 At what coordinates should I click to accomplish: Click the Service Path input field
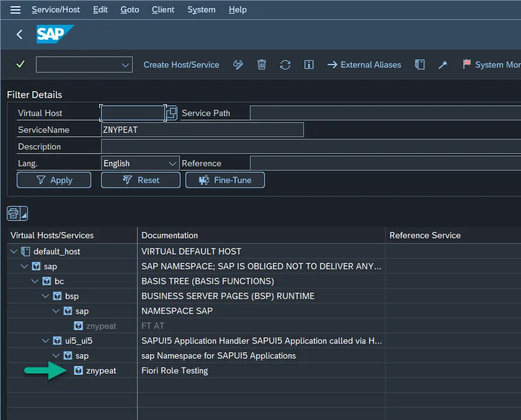pyautogui.click(x=385, y=113)
